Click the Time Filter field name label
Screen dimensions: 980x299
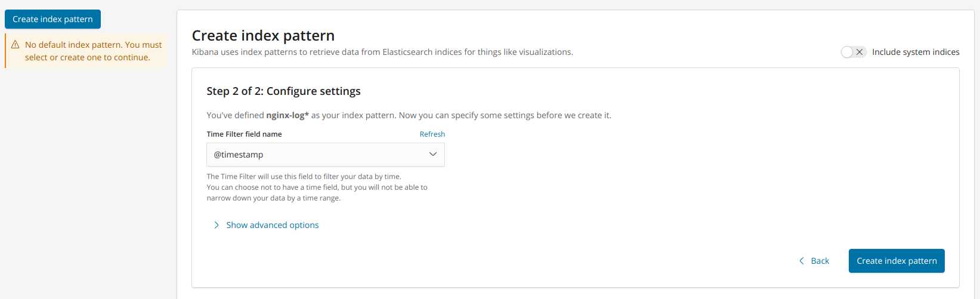[244, 134]
